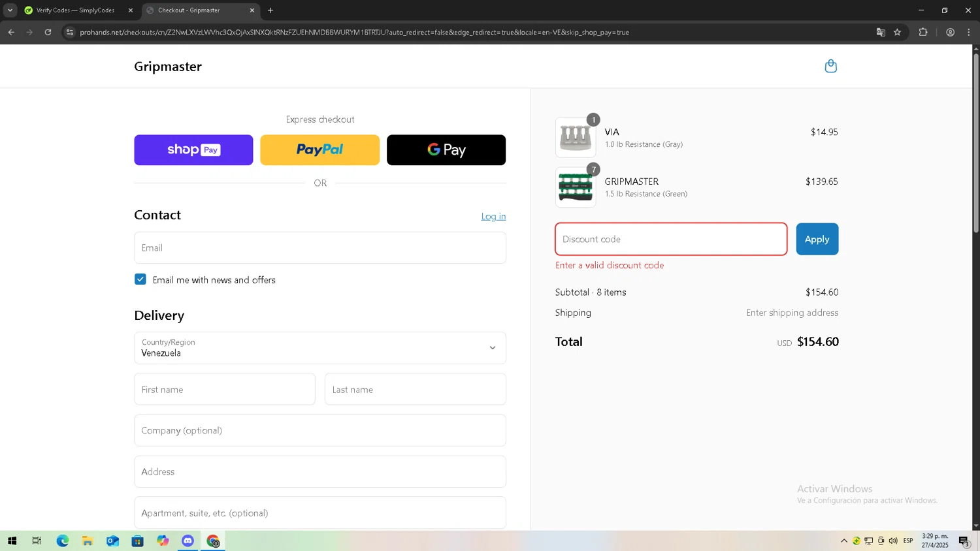Click the $154.60 total amount
980x551 pixels.
click(x=818, y=341)
